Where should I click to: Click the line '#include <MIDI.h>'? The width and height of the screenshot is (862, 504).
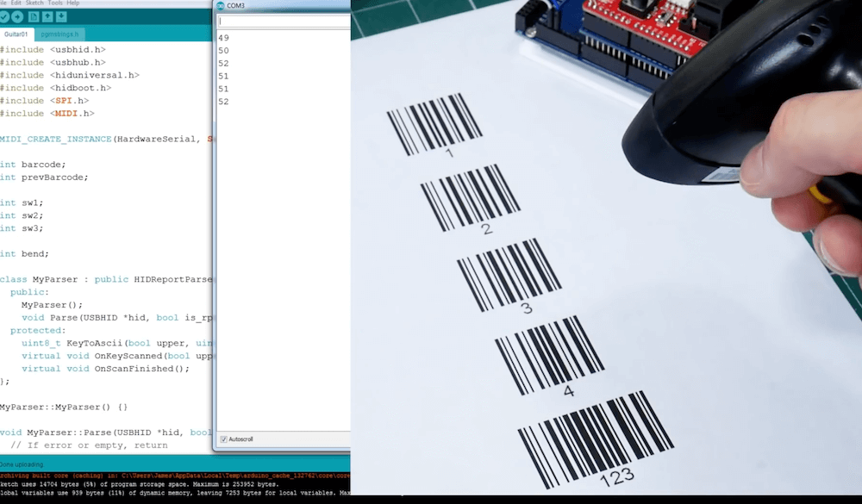[47, 113]
